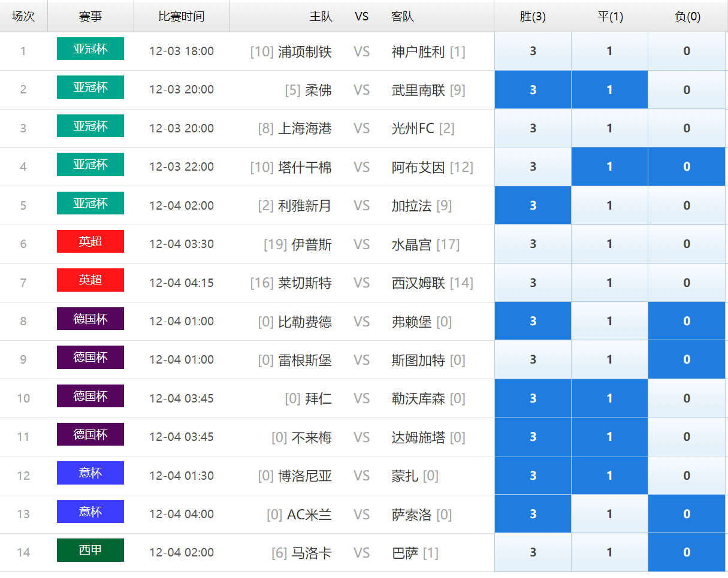Select draw (1) in 伊普斯 row

click(x=609, y=244)
